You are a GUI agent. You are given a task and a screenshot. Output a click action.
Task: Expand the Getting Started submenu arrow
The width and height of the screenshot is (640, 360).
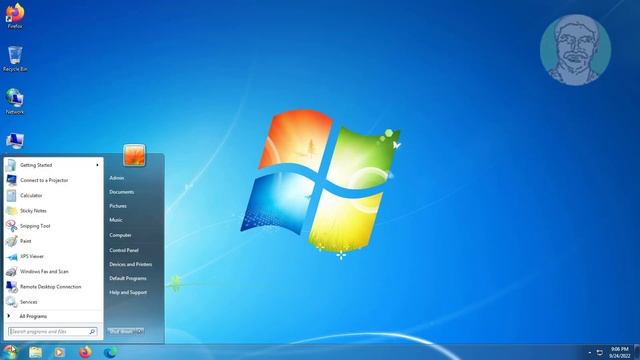pyautogui.click(x=97, y=165)
